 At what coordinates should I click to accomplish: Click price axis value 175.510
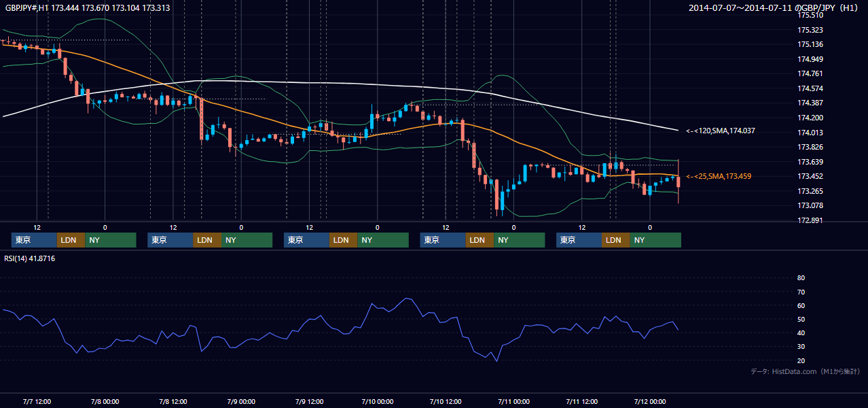[810, 15]
